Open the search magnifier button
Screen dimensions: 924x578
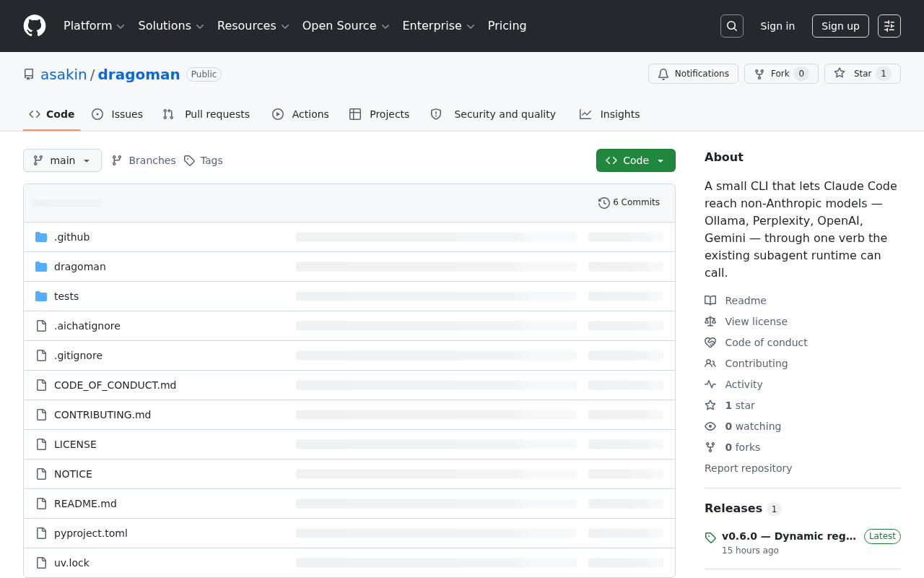(732, 26)
